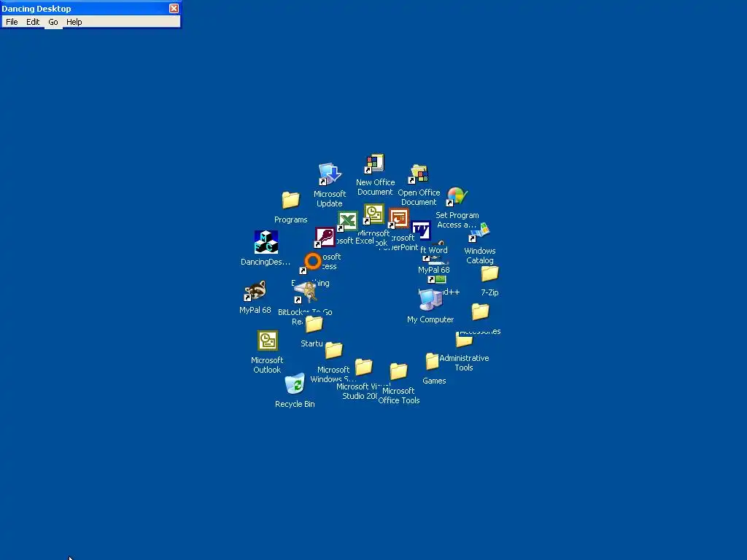Select the Administrative Tools folder icon
The image size is (747, 560).
click(x=463, y=340)
